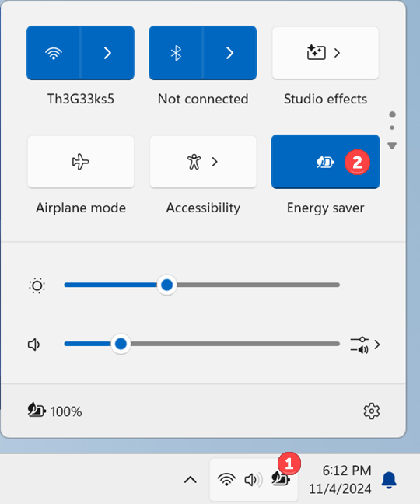
Task: Toggle Bluetooth off
Action: point(176,53)
